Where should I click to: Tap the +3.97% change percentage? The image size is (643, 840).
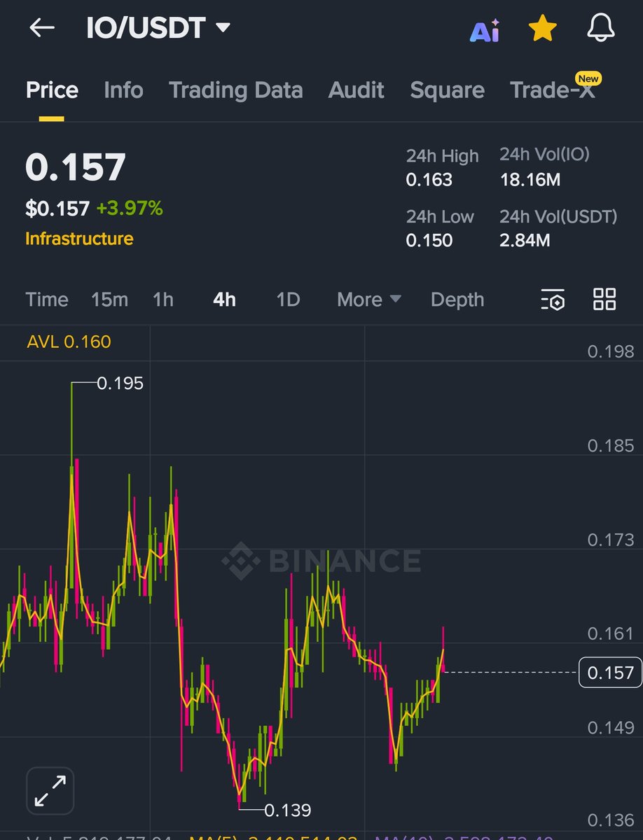[x=130, y=208]
